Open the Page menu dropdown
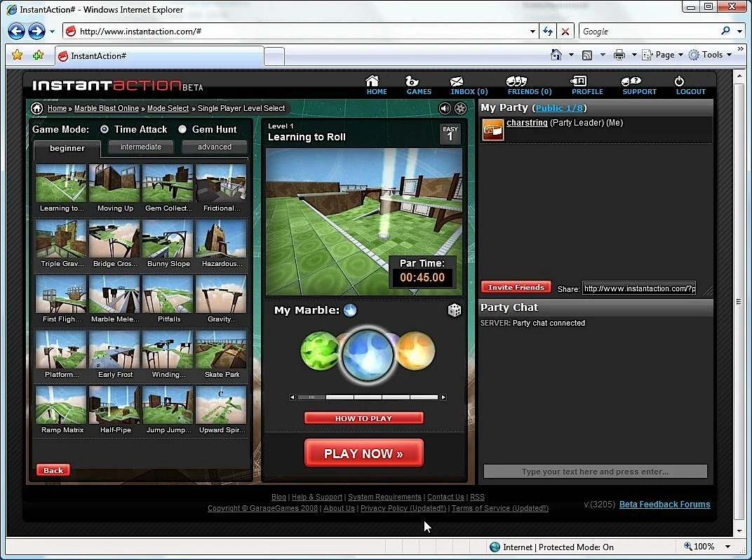The image size is (752, 560). tap(662, 55)
